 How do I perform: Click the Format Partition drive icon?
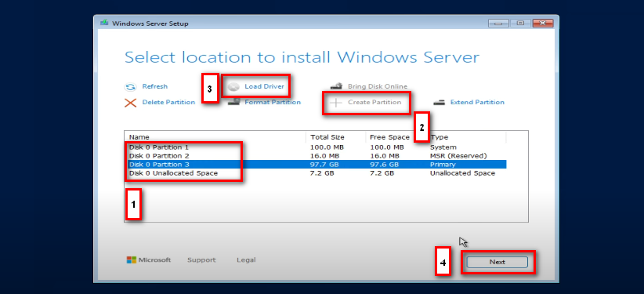pos(233,103)
